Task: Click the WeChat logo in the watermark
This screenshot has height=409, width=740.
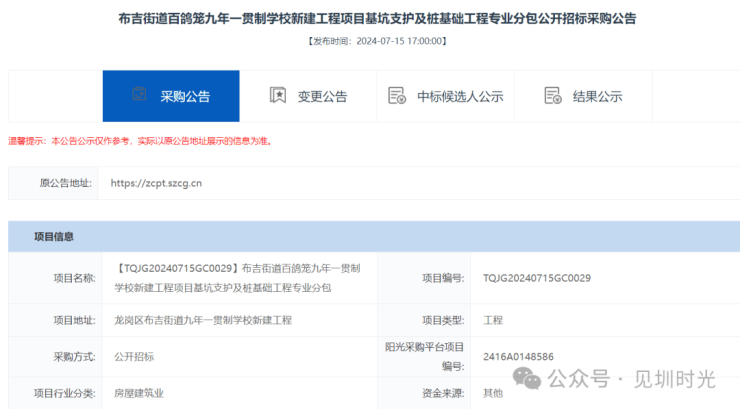Action: coord(527,377)
